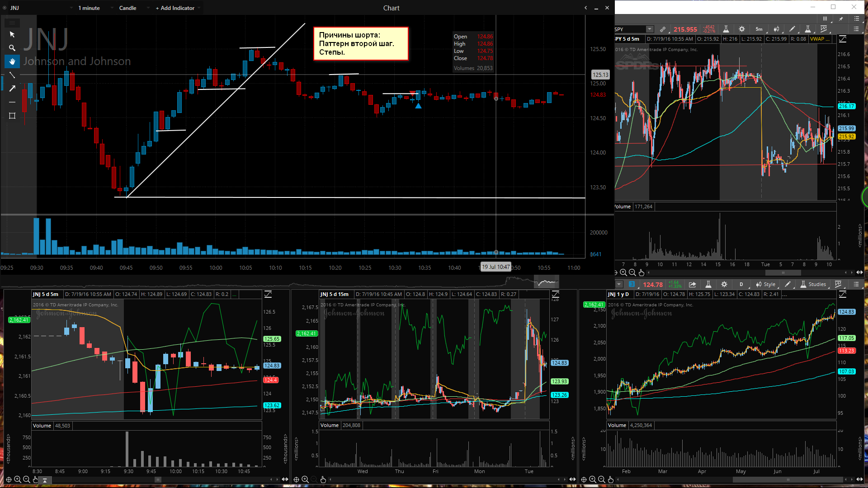868x488 pixels.
Task: Toggle chart scale icon on JNJ 5m chart
Action: [x=268, y=294]
